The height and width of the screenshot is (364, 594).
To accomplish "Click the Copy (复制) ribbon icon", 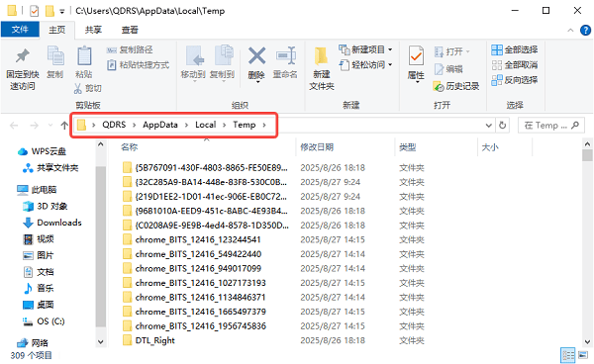I will (x=55, y=56).
